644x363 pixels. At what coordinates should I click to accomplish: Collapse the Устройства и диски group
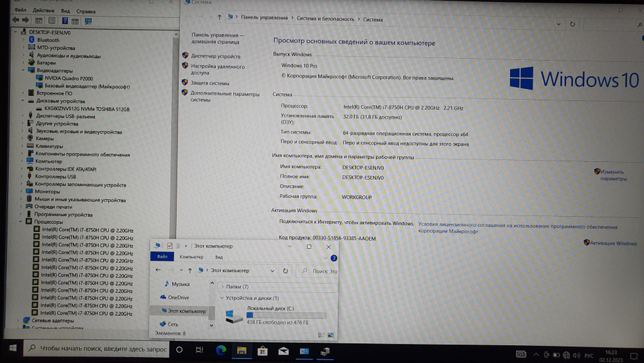(222, 298)
